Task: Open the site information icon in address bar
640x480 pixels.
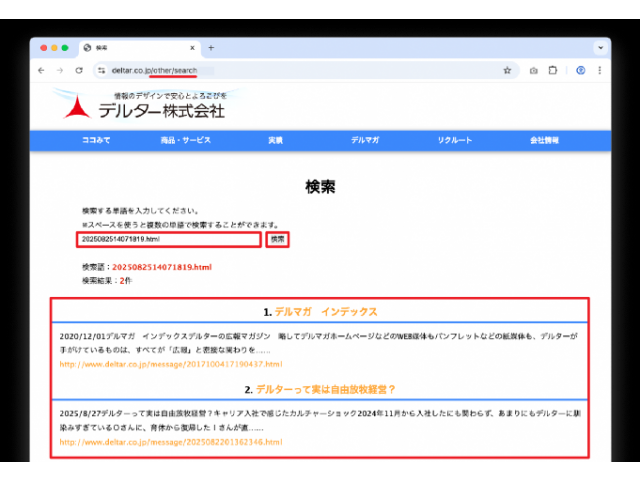Action: [101, 71]
